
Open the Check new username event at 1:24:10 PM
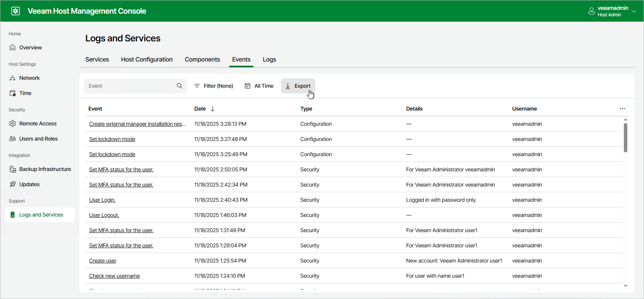pyautogui.click(x=114, y=276)
